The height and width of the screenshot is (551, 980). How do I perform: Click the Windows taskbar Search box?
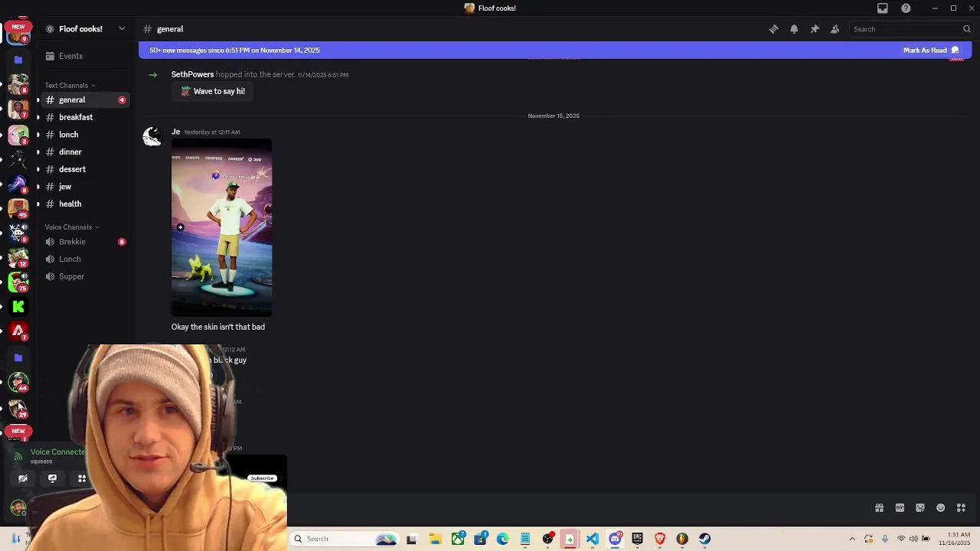(345, 539)
